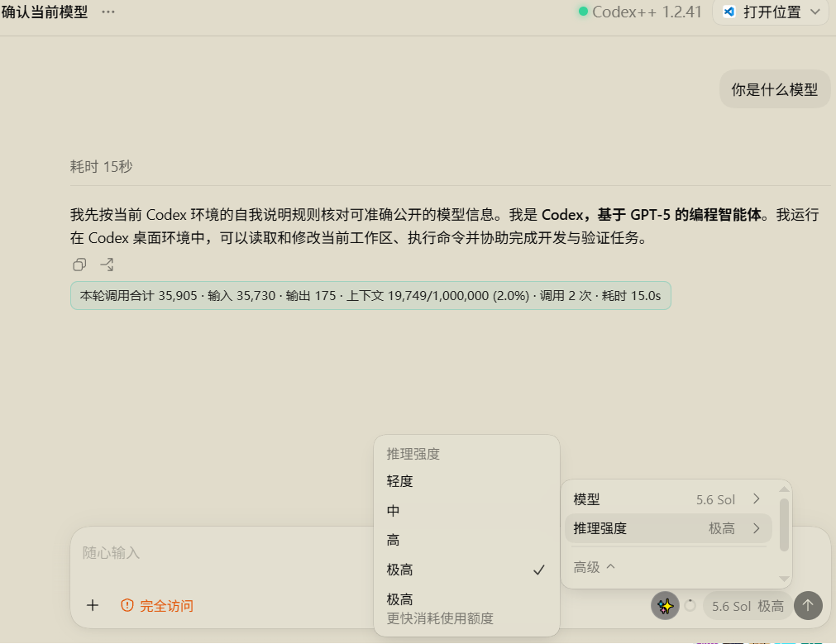Copy the assistant response with copy icon

(x=79, y=265)
